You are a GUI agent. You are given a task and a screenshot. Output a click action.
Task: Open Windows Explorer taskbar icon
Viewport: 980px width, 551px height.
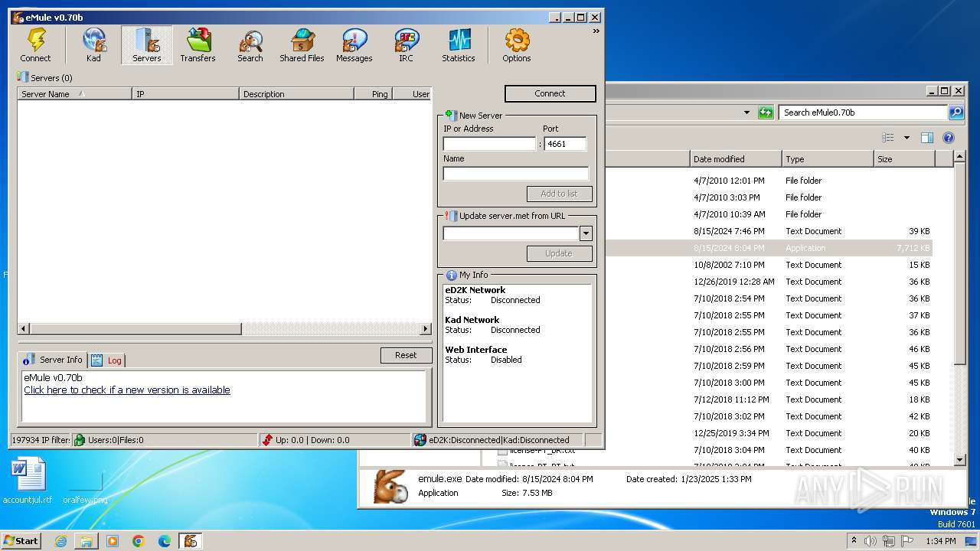click(x=87, y=541)
